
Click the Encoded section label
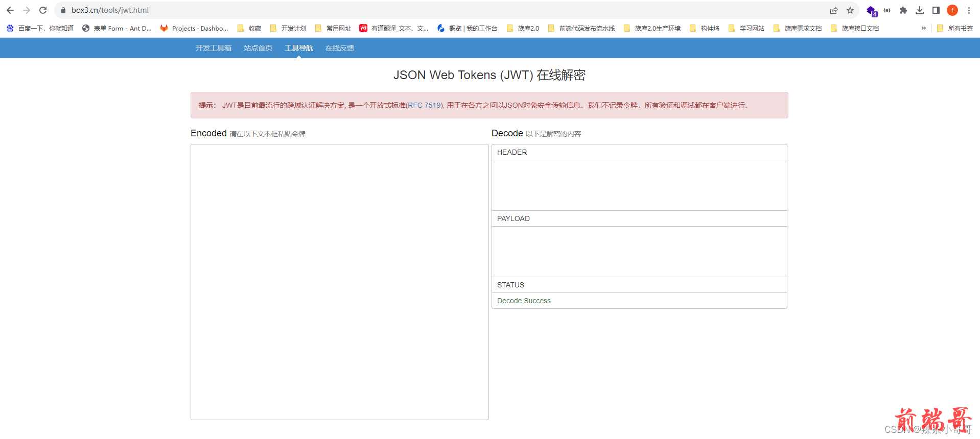[208, 133]
